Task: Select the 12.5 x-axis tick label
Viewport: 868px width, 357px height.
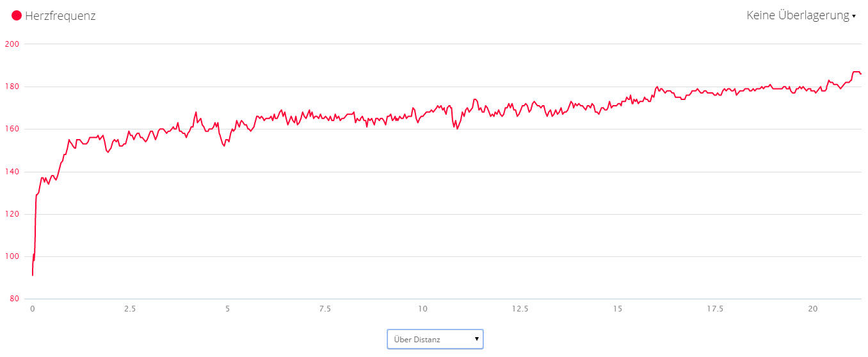Action: click(x=520, y=309)
